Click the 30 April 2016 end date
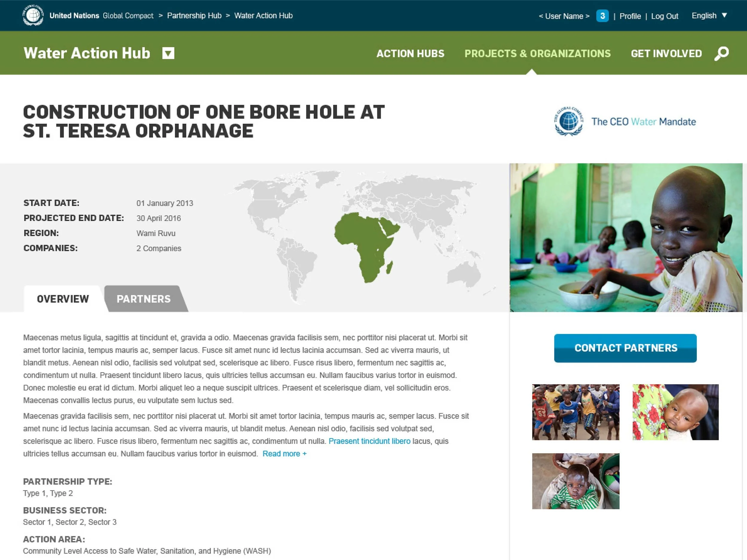747x560 pixels. (x=158, y=218)
